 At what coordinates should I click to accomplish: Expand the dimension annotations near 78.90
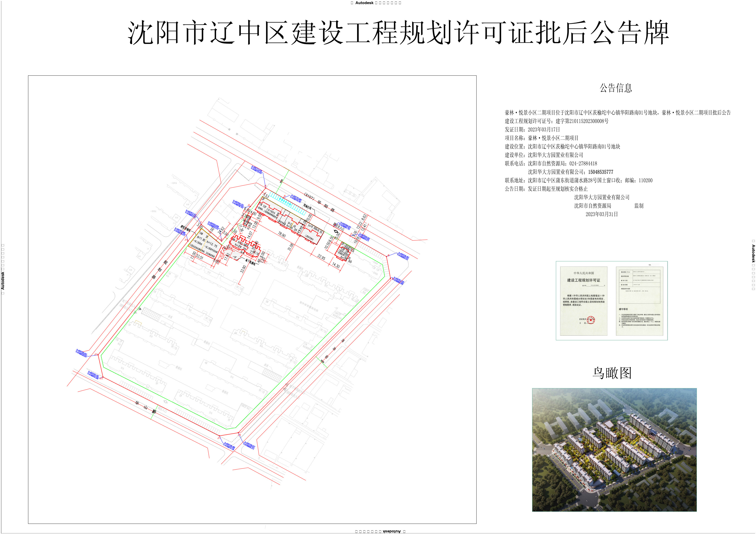[x=282, y=234]
